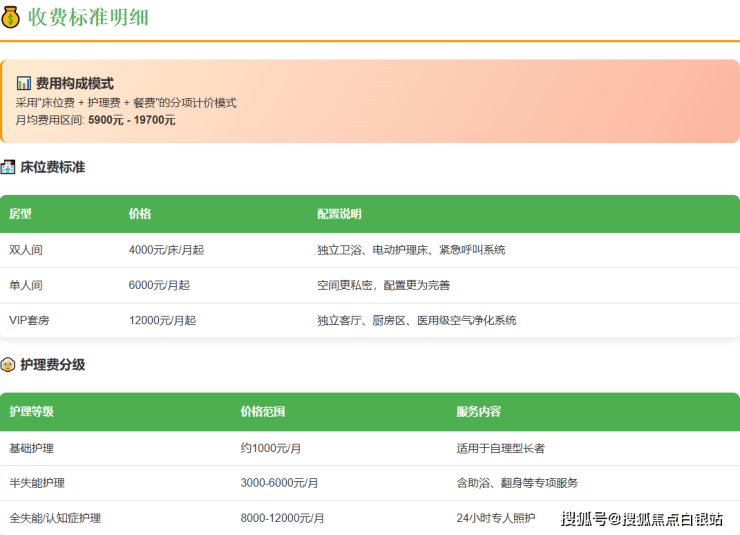Click the 配置说明 column header

339,214
